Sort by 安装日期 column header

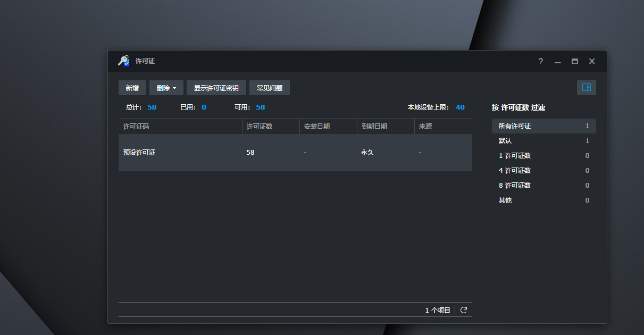(328, 127)
